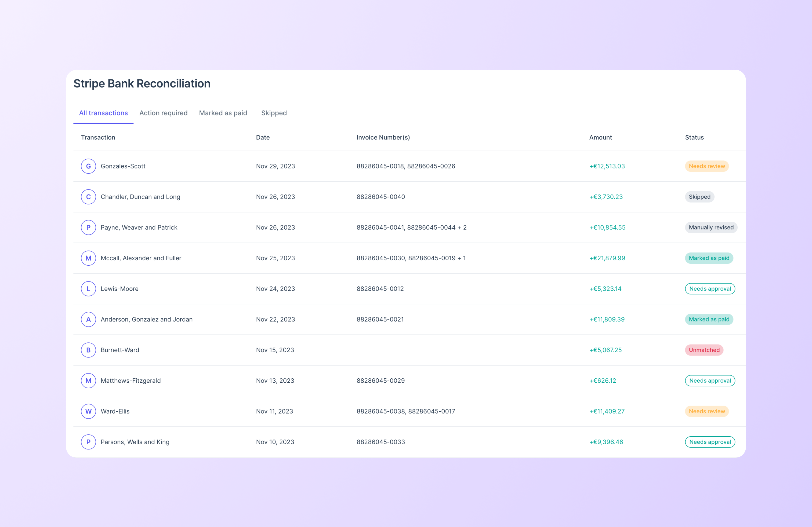The width and height of the screenshot is (812, 527).
Task: Select the Payne, Weaver and Patrick avatar circle
Action: [88, 227]
